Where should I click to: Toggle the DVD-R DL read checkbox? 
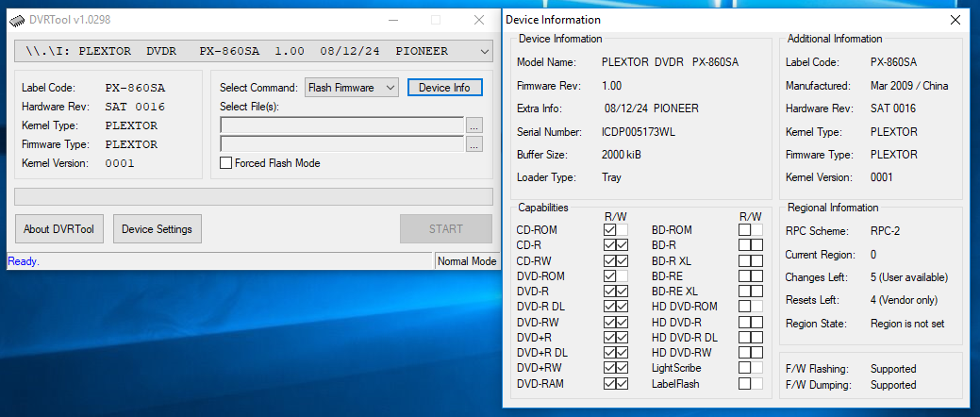(x=609, y=307)
